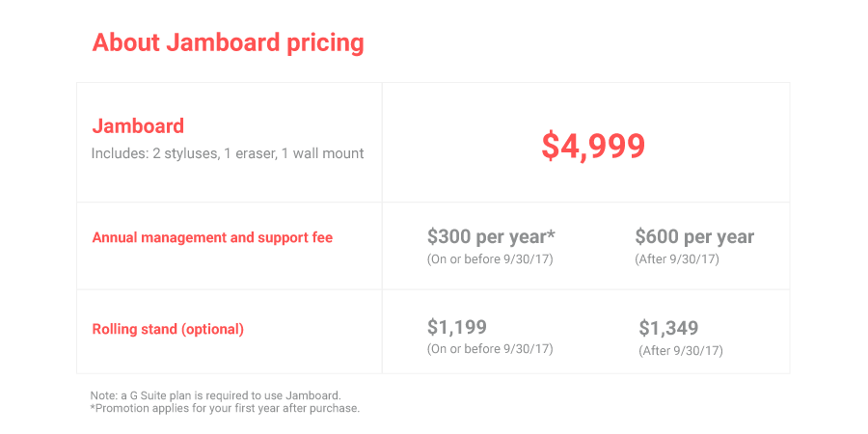Screen dimensions: 868x434
Task: Select the Jamboard product title
Action: point(138,126)
